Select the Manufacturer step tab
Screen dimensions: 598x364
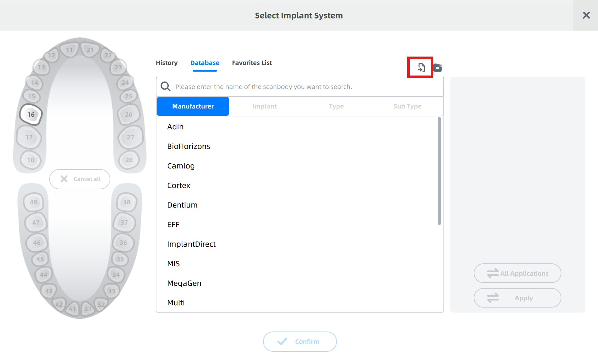(x=193, y=106)
